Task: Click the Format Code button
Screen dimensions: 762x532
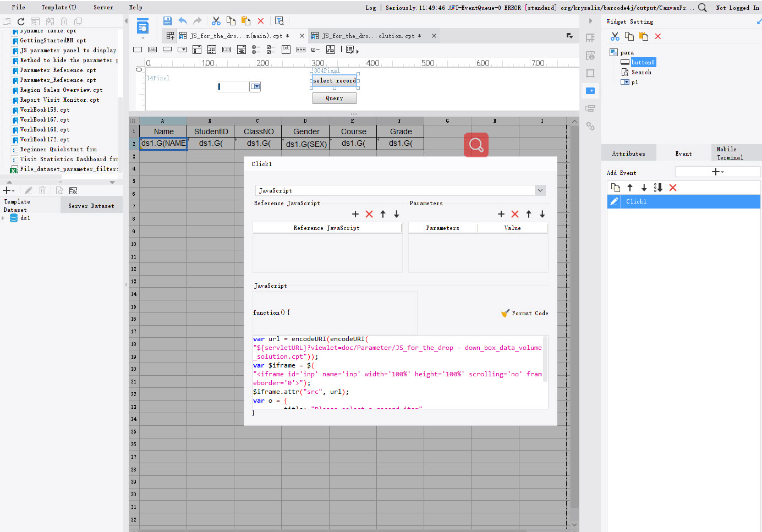Action: point(525,313)
